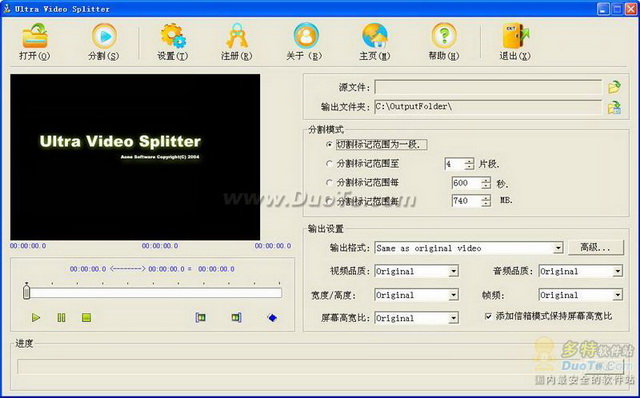The width and height of the screenshot is (640, 398).
Task: Select the 切割标记范围为一段 radio option
Action: (329, 145)
